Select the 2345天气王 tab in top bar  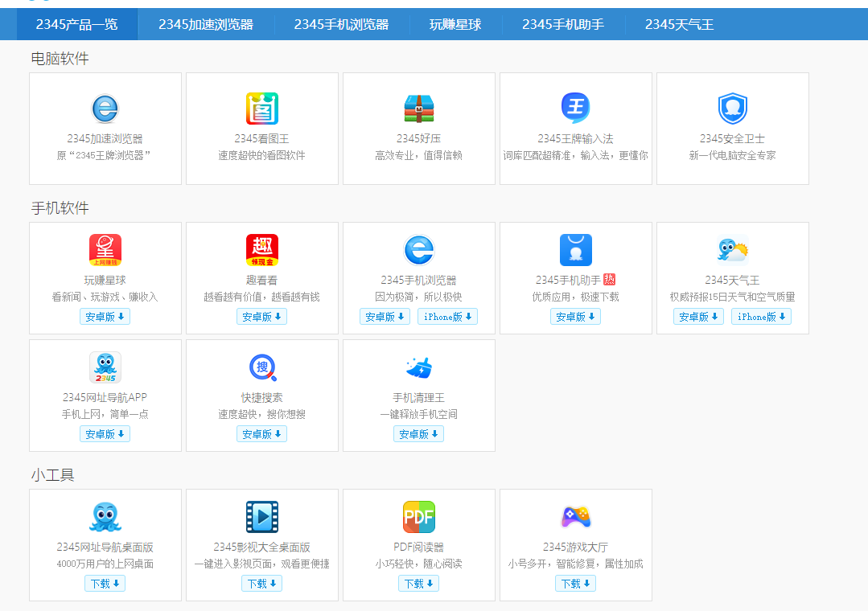pos(679,24)
